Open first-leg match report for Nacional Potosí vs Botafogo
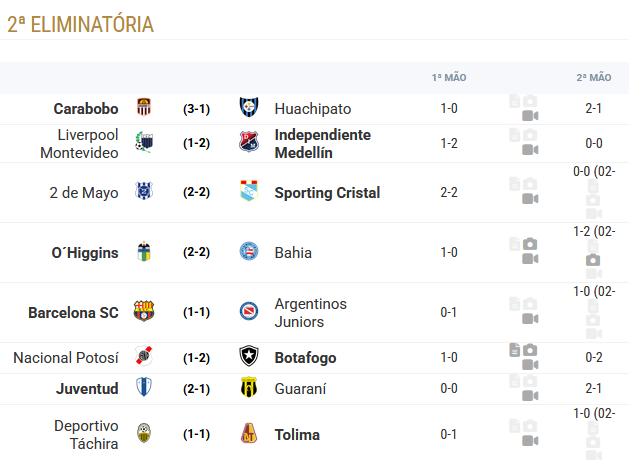The image size is (629, 460). (514, 350)
